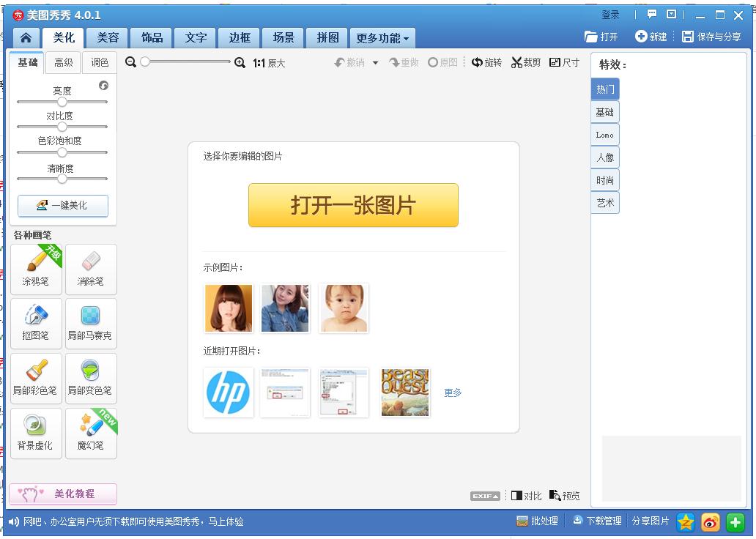Click the zoom out magnifier icon

[130, 62]
